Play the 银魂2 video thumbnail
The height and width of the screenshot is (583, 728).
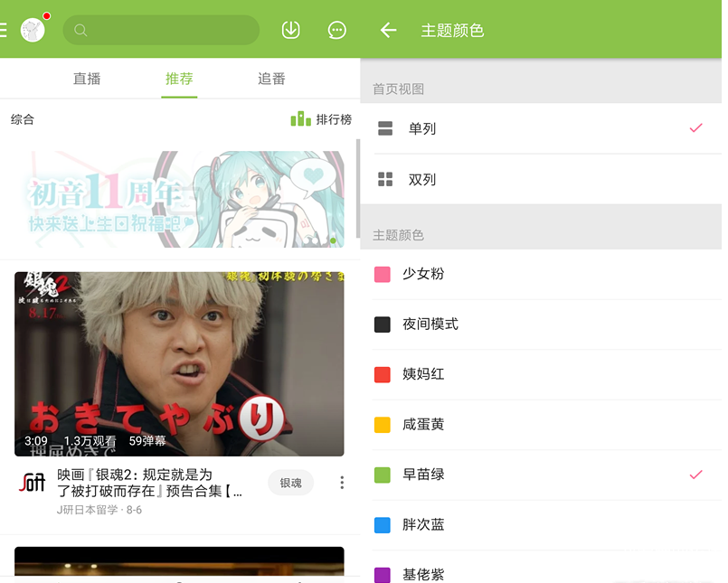pyautogui.click(x=179, y=364)
